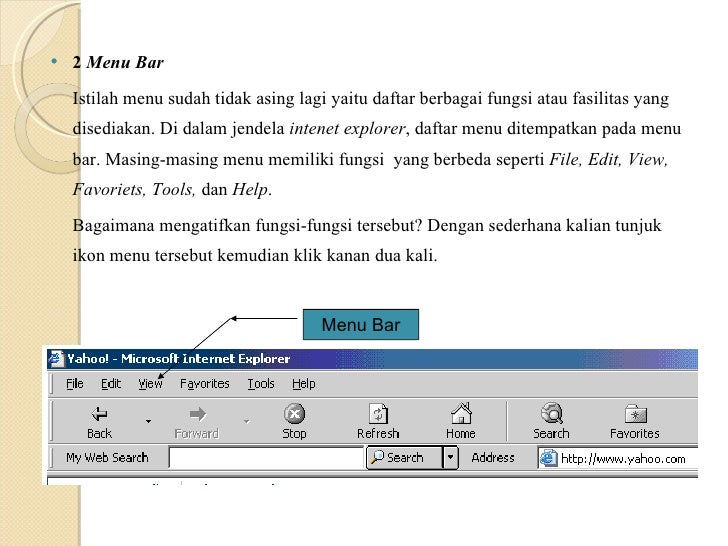728x546 pixels.
Task: Click inside the My Web Search field
Action: pyautogui.click(x=266, y=458)
